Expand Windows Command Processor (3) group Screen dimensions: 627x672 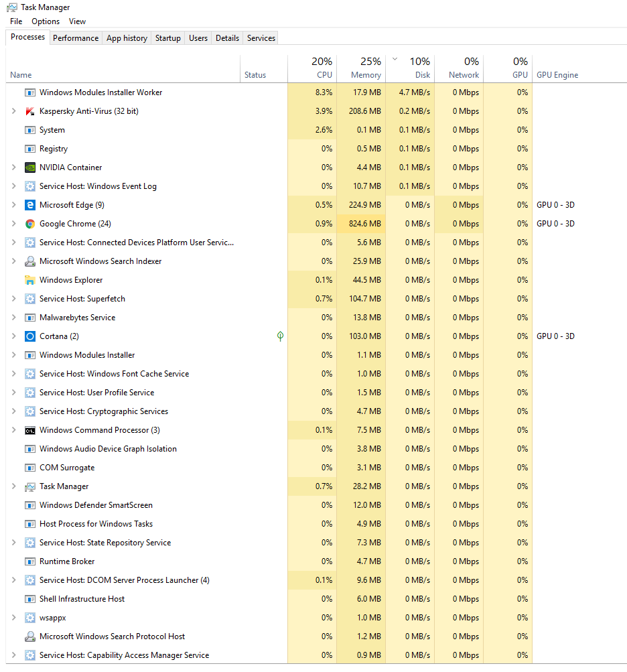13,430
